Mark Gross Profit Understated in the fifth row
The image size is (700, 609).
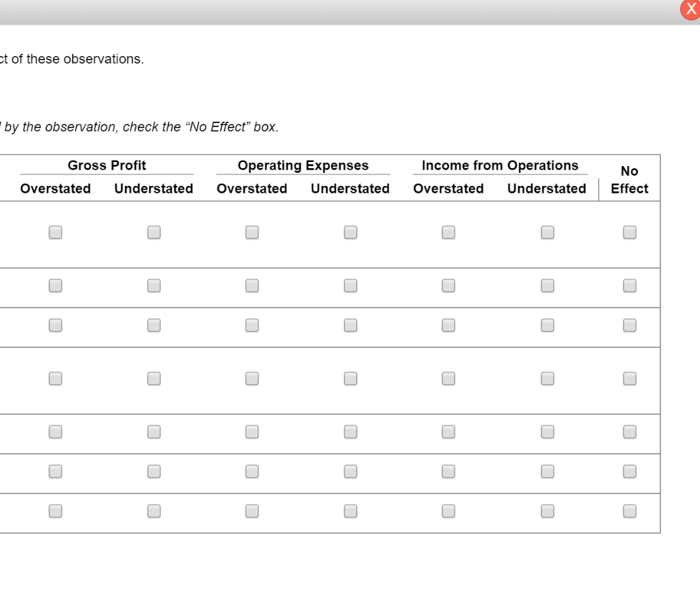click(x=154, y=432)
